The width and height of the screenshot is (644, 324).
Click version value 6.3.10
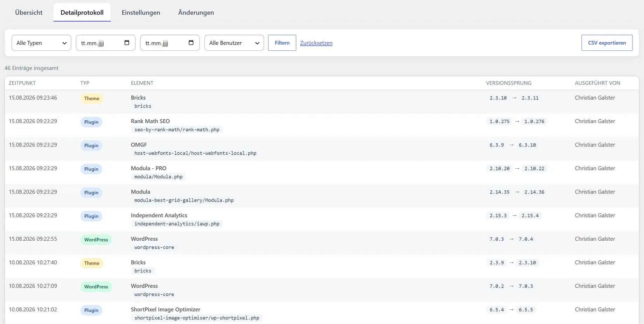[527, 145]
